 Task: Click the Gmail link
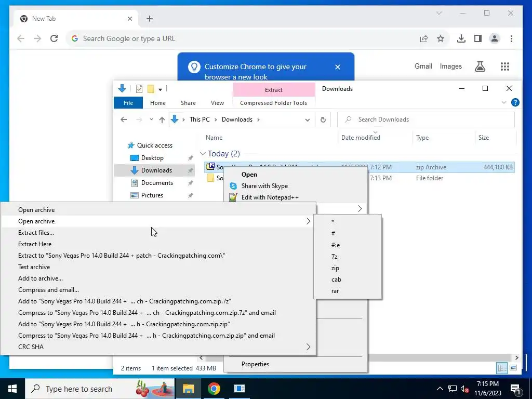tap(423, 66)
